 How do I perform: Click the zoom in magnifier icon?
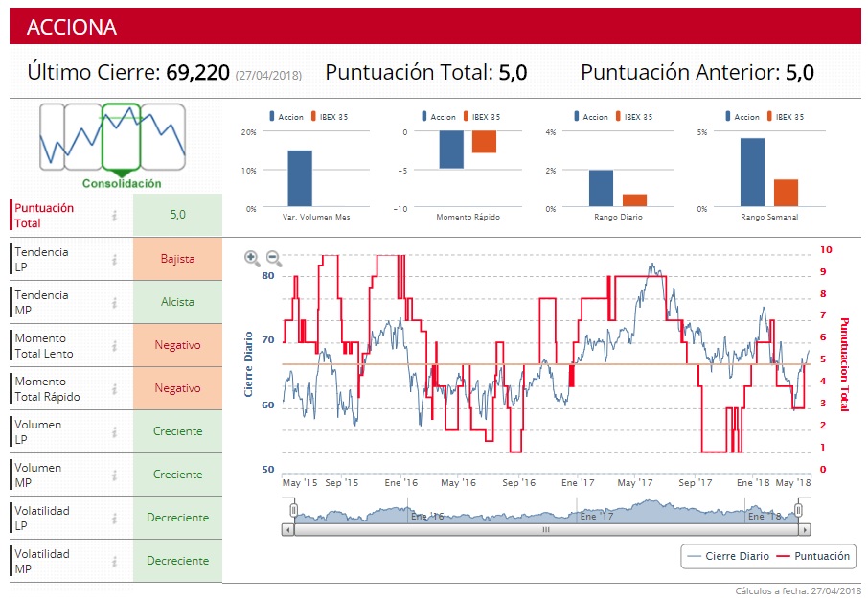[x=252, y=258]
